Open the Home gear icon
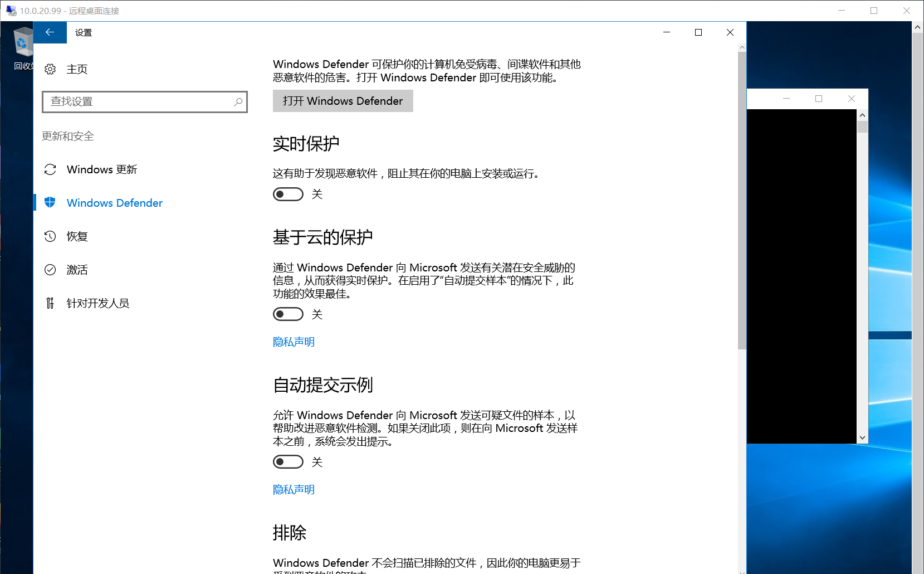This screenshot has height=574, width=924. 50,69
